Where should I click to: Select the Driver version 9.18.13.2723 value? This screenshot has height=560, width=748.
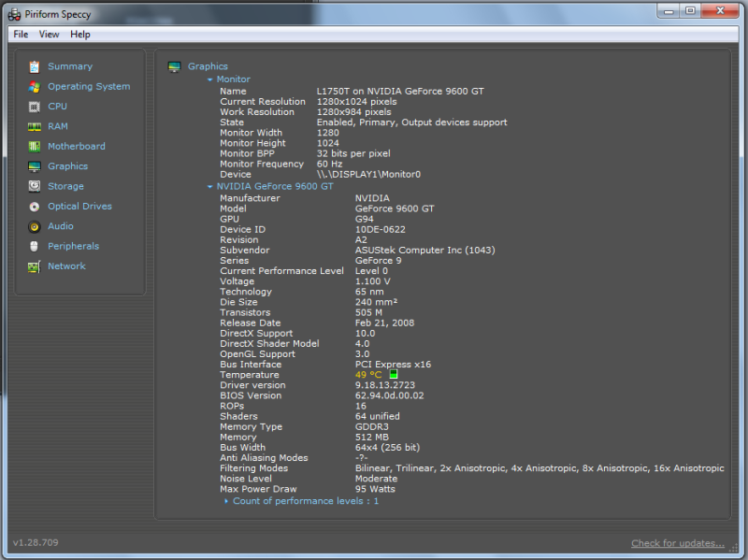pos(385,385)
